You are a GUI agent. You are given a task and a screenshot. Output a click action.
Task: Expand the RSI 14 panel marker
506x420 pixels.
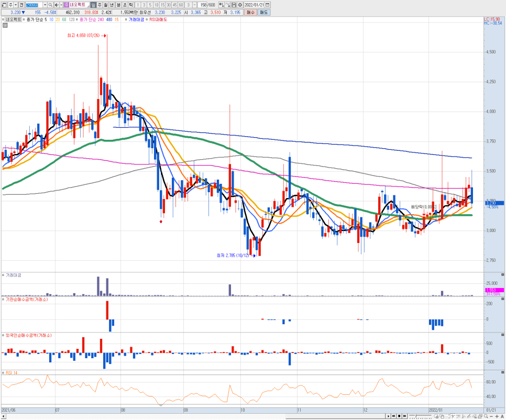click(3, 373)
